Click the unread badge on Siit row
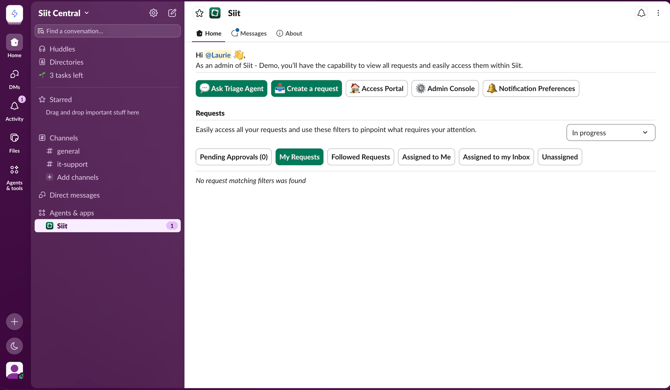 (x=172, y=226)
